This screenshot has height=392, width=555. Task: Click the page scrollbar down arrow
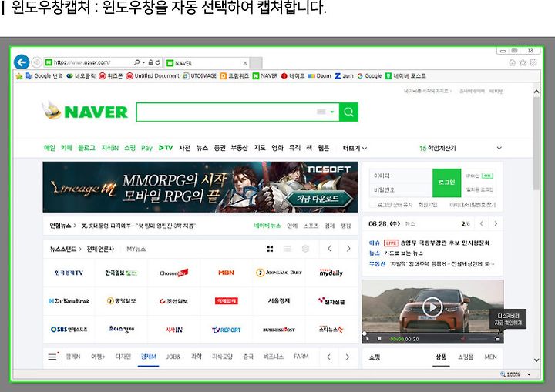point(536,360)
